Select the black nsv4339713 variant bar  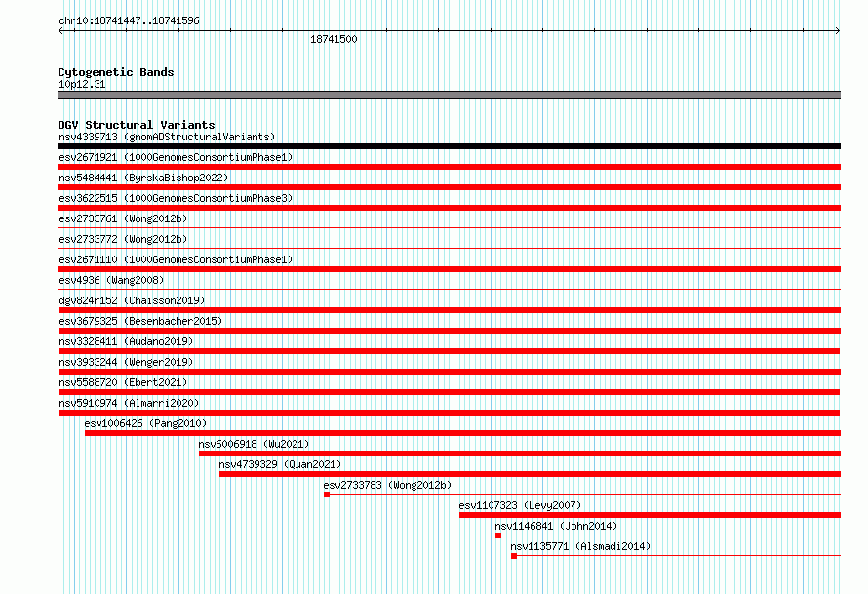click(x=449, y=146)
